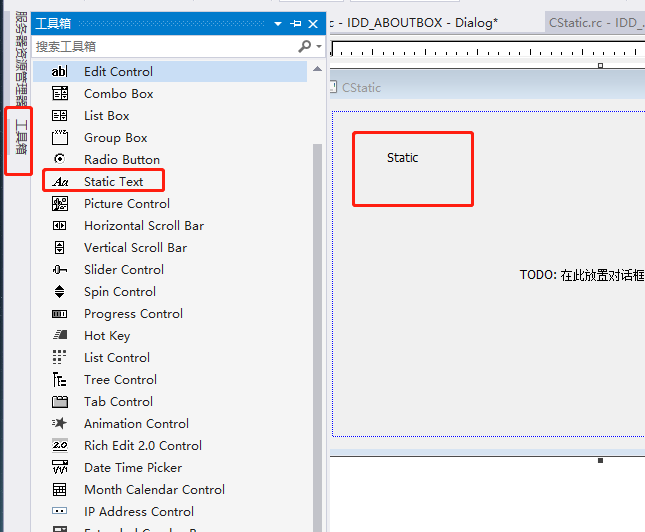Close the 工具箱 toolbox panel
Viewport: 645px width, 532px height.
tap(313, 24)
